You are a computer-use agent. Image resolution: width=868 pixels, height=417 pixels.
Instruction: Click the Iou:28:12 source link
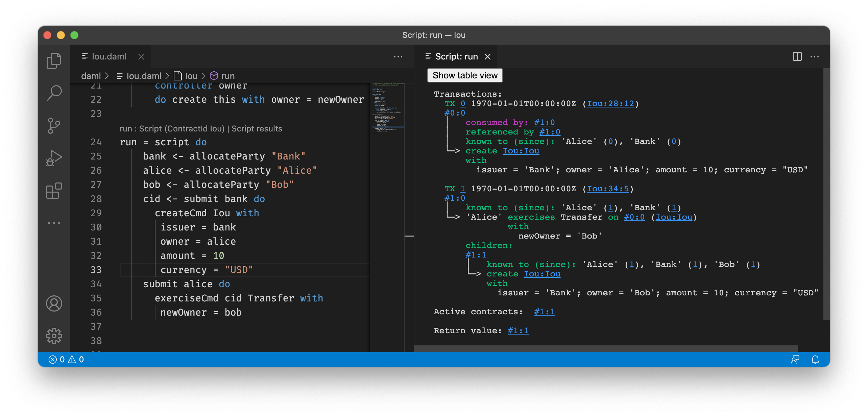click(610, 104)
